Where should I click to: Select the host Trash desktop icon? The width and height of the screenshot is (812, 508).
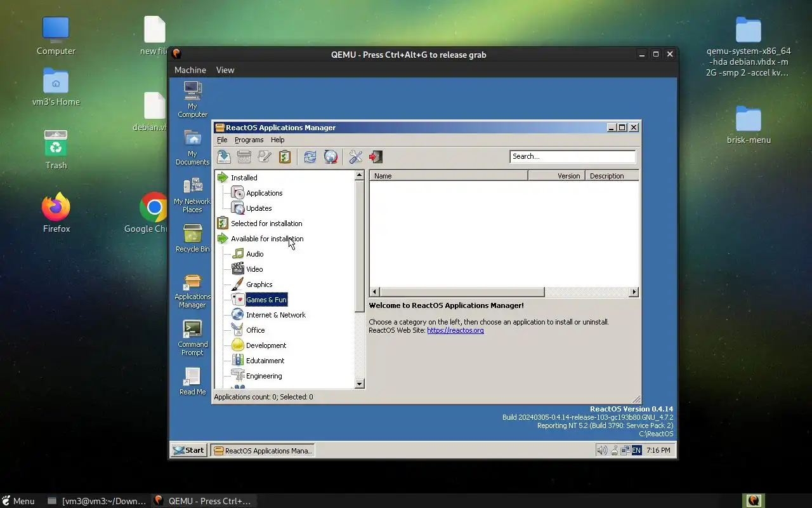click(x=56, y=150)
